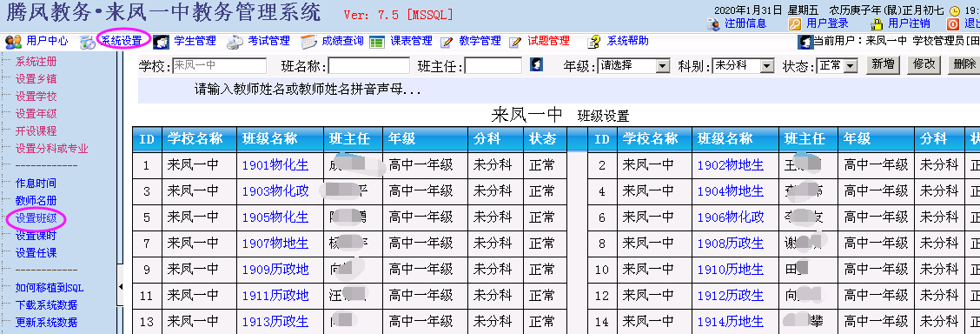The image size is (980, 334).
Task: Collapse the left sidebar with the arrow handle
Action: (121, 286)
